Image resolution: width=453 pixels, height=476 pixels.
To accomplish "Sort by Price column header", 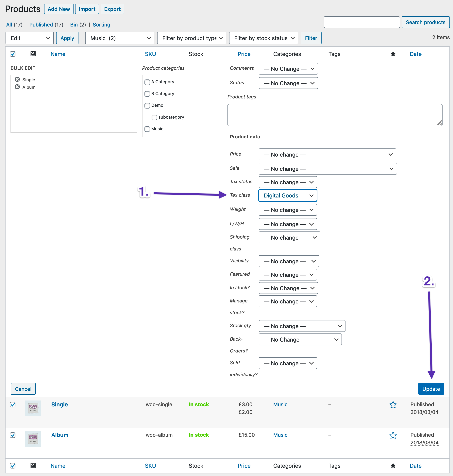I will [244, 54].
